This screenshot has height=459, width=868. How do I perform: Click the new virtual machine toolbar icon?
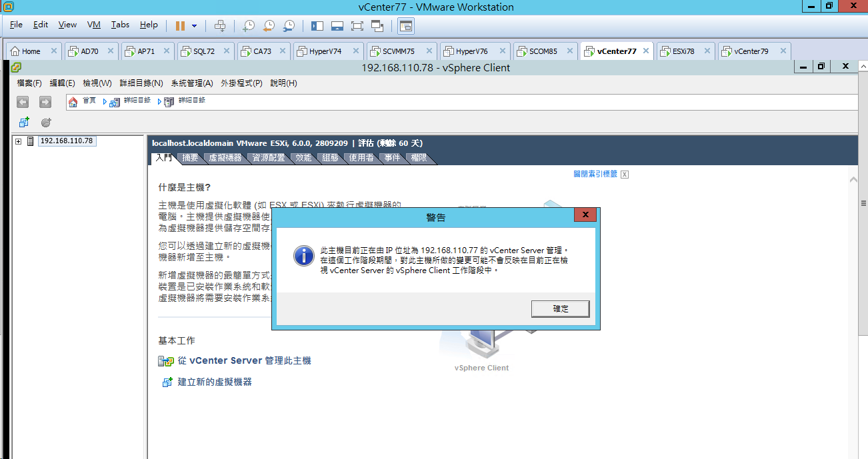click(x=24, y=122)
